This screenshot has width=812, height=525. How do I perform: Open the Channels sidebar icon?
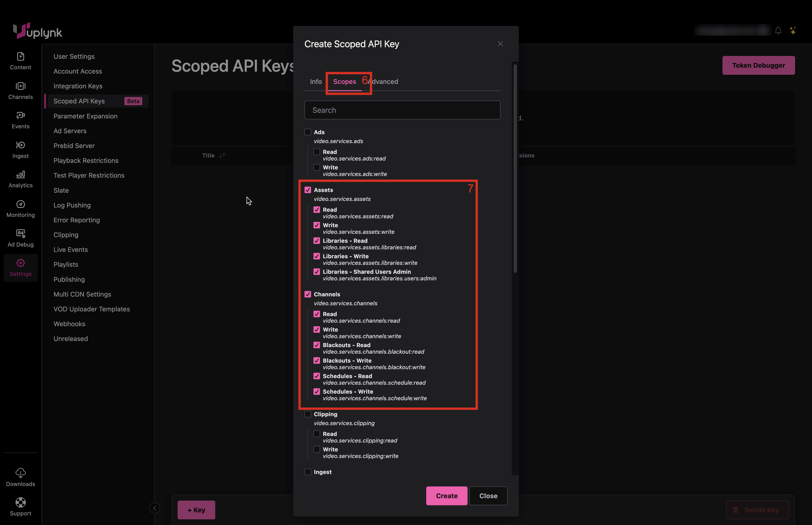(x=20, y=86)
